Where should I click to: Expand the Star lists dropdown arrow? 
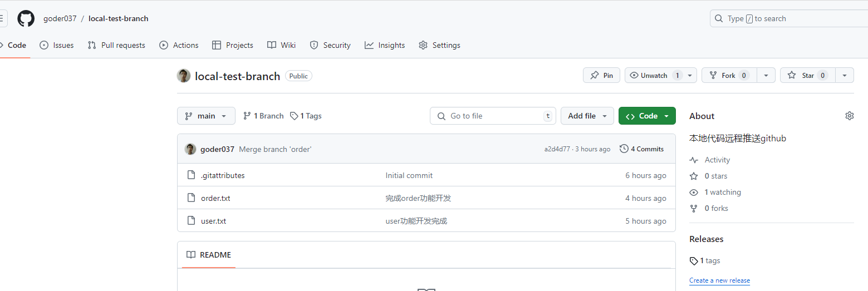[x=845, y=76]
